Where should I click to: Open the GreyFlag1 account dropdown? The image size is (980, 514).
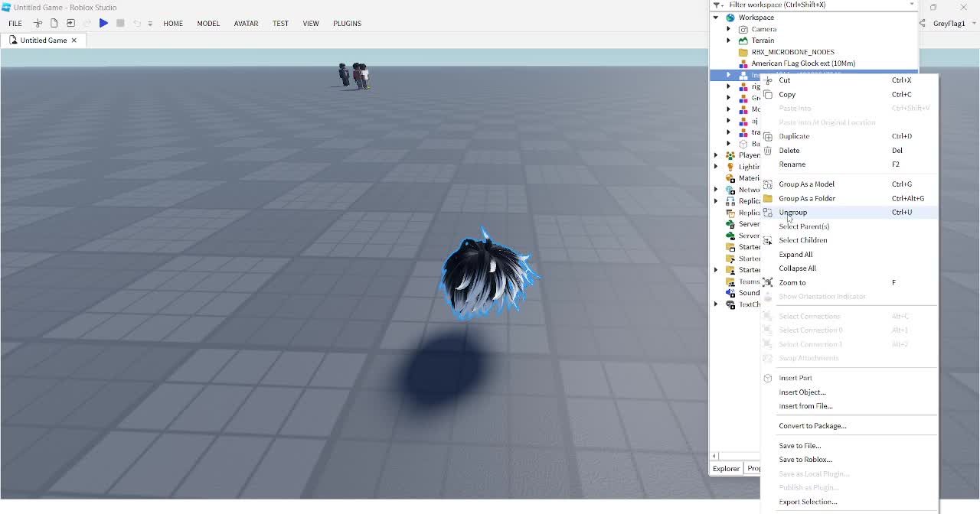pos(973,24)
